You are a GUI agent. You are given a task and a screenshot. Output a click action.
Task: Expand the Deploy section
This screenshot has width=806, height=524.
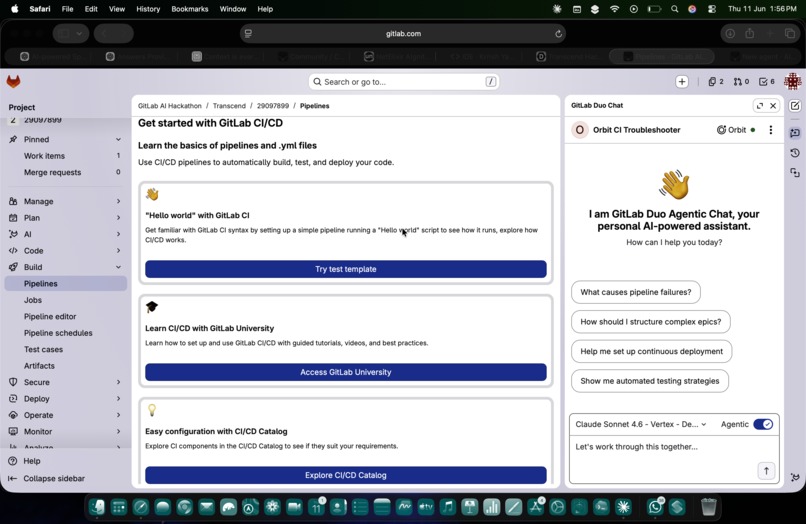(66, 399)
